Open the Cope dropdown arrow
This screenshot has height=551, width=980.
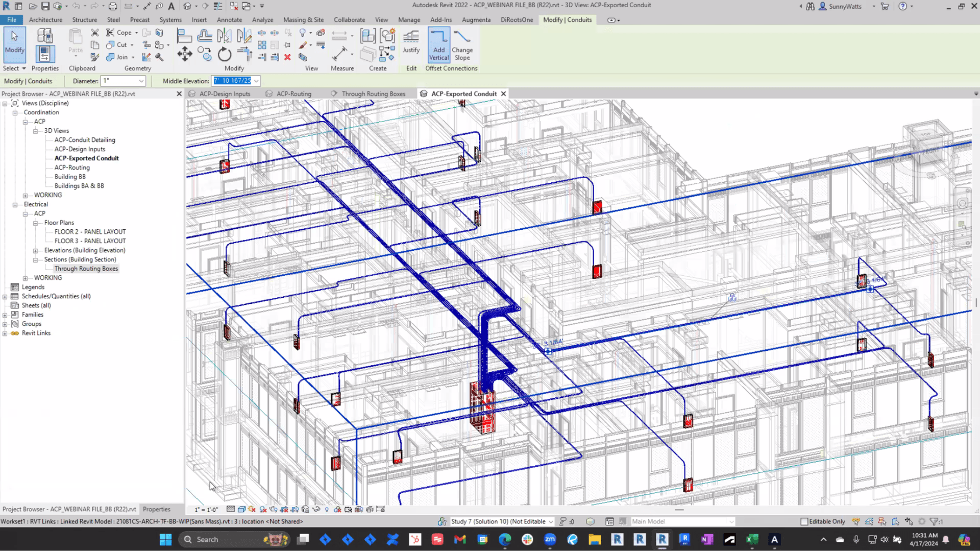point(136,33)
